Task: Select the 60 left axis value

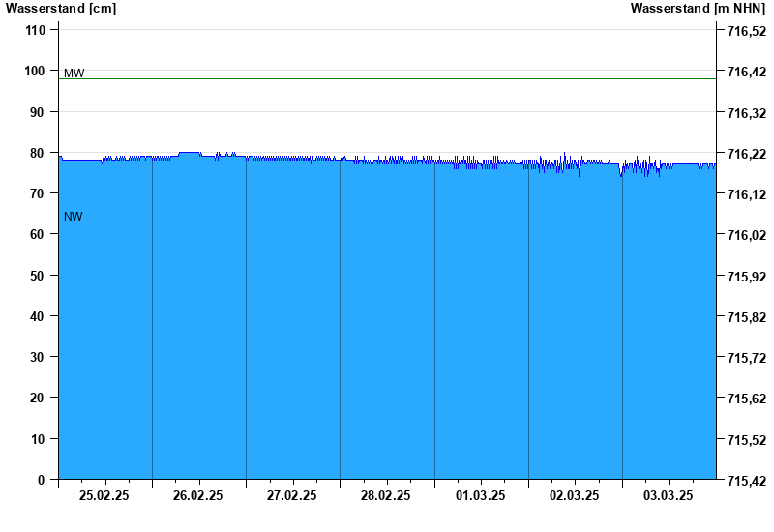Action: coord(38,234)
